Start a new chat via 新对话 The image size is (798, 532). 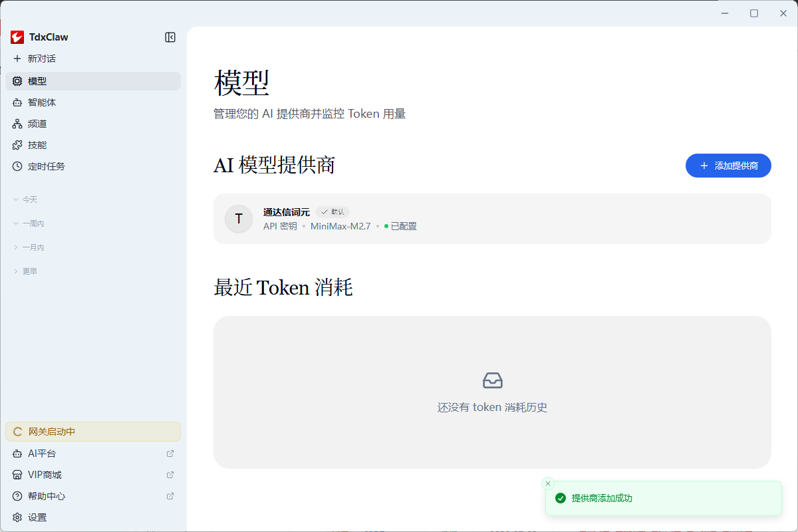tap(93, 59)
